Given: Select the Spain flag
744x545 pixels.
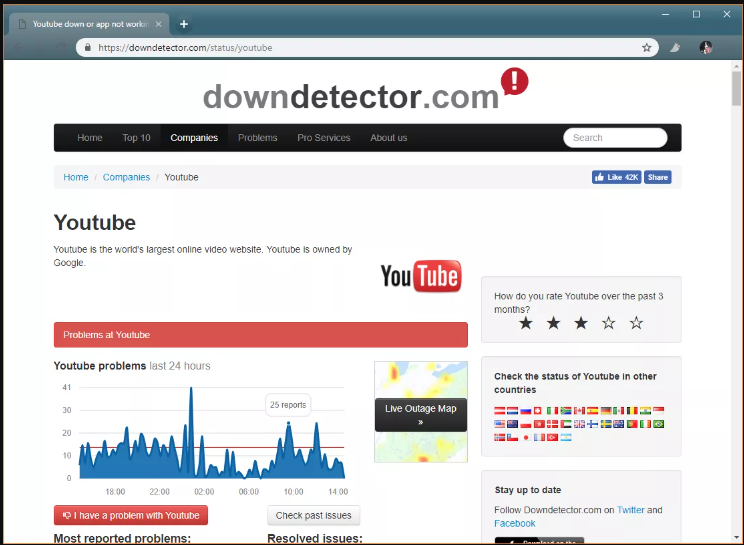Looking at the screenshot, I should 593,411.
